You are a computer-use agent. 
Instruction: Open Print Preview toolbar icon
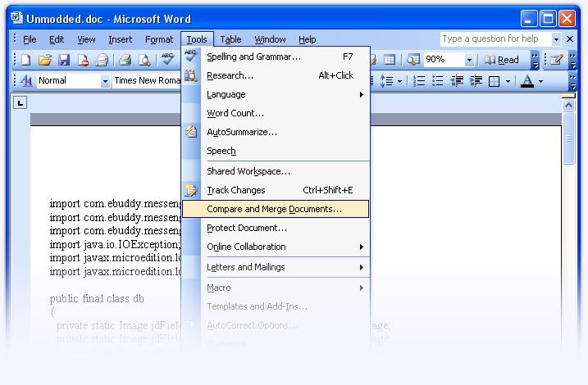[145, 60]
